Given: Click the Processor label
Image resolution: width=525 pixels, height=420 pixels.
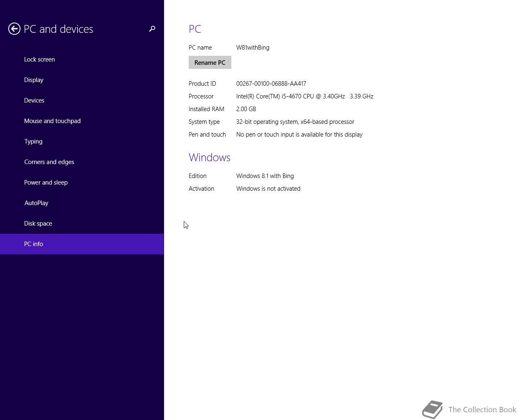Looking at the screenshot, I should [201, 96].
